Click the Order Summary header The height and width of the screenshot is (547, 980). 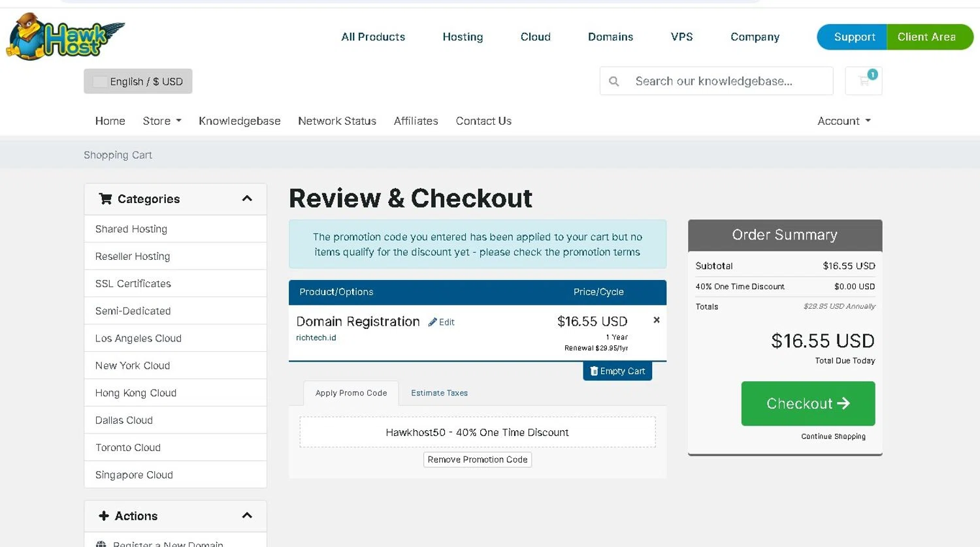[785, 235]
